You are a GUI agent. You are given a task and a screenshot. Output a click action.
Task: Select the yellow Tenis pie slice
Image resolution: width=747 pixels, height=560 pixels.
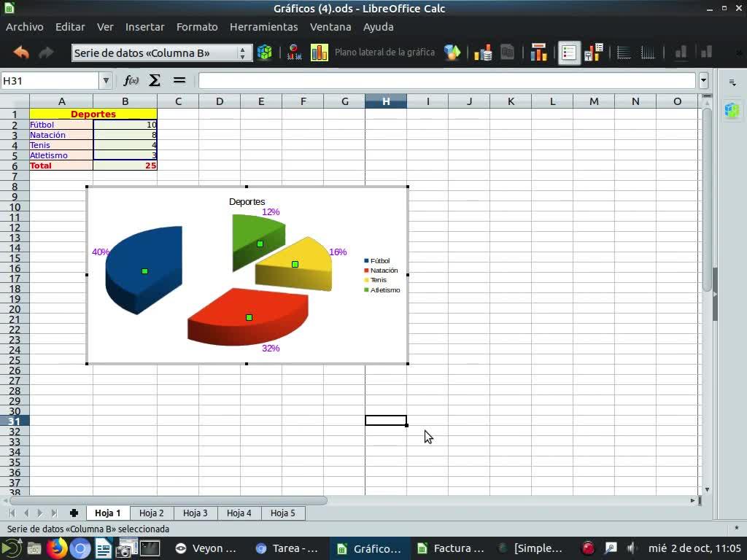(295, 264)
